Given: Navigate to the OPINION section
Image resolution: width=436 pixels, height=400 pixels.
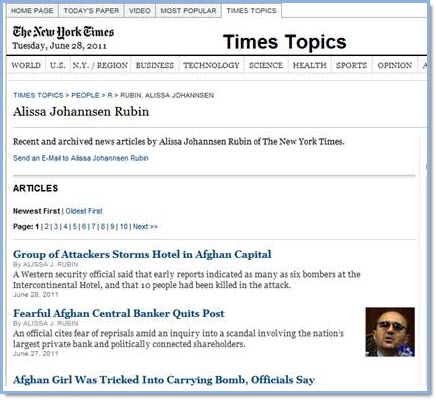Looking at the screenshot, I should [395, 65].
